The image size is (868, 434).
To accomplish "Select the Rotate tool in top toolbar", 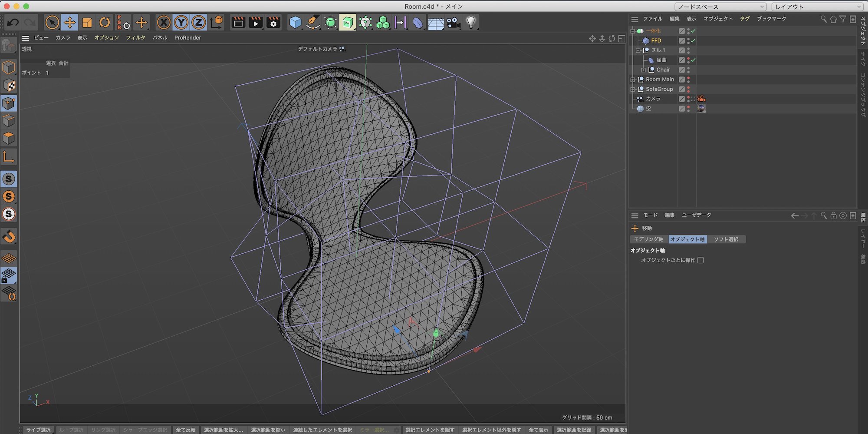I will coord(105,23).
